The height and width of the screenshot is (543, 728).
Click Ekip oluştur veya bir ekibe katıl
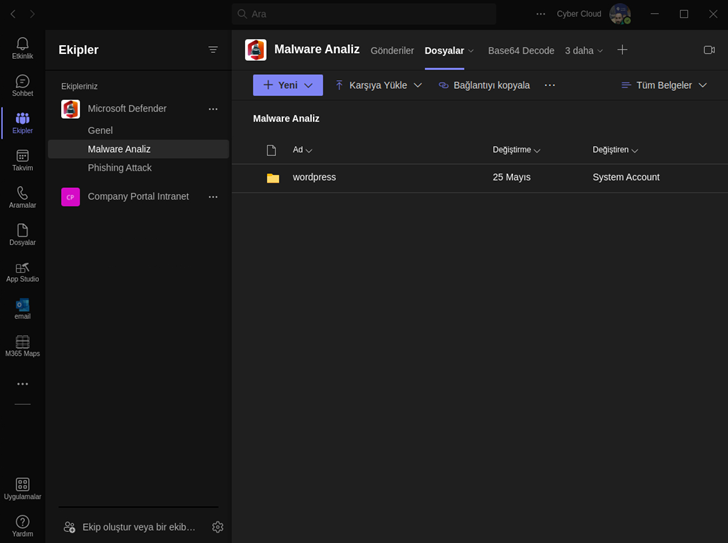tap(130, 527)
